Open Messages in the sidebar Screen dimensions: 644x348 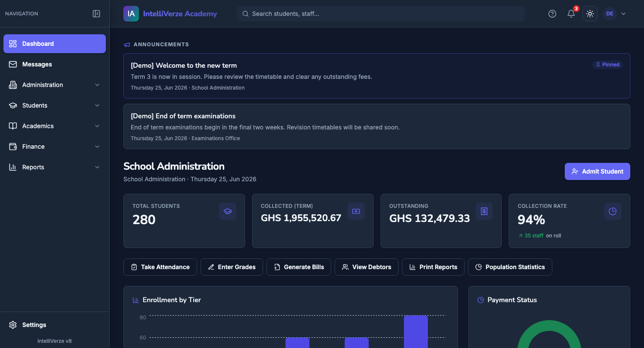pyautogui.click(x=54, y=64)
